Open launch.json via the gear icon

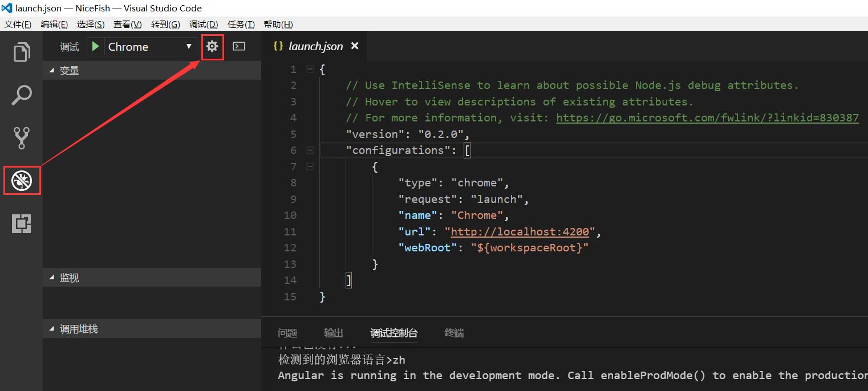[x=212, y=46]
